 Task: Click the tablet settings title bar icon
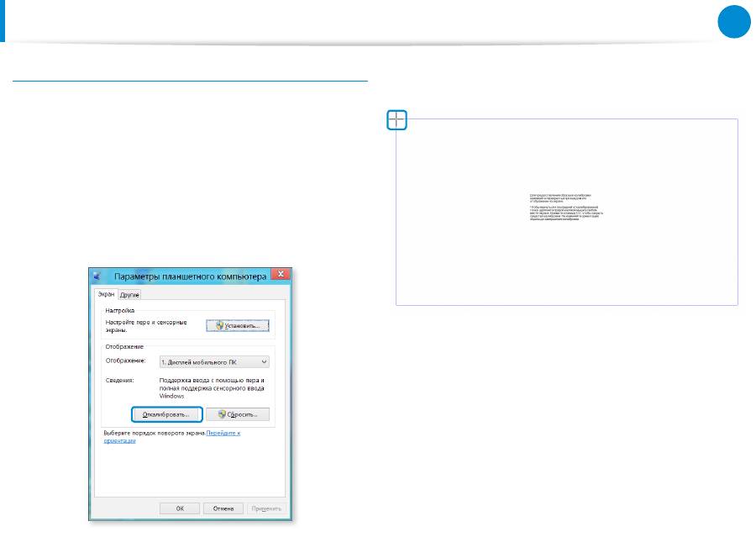click(x=98, y=276)
